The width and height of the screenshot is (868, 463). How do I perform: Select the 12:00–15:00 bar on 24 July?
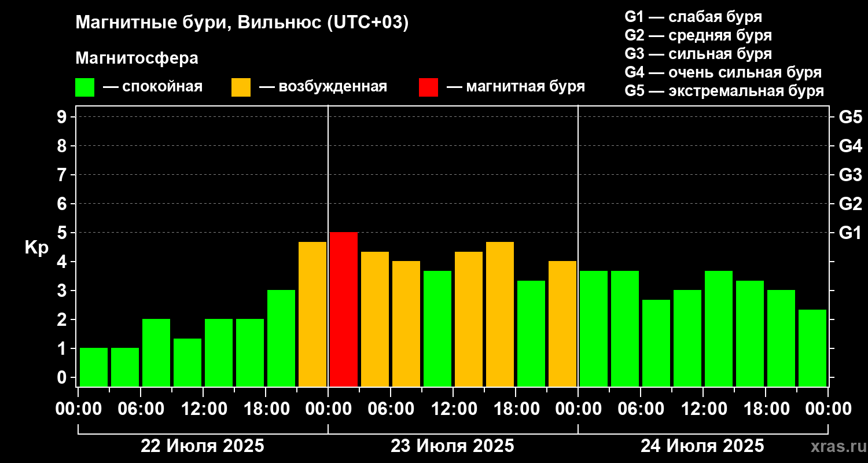(x=719, y=329)
